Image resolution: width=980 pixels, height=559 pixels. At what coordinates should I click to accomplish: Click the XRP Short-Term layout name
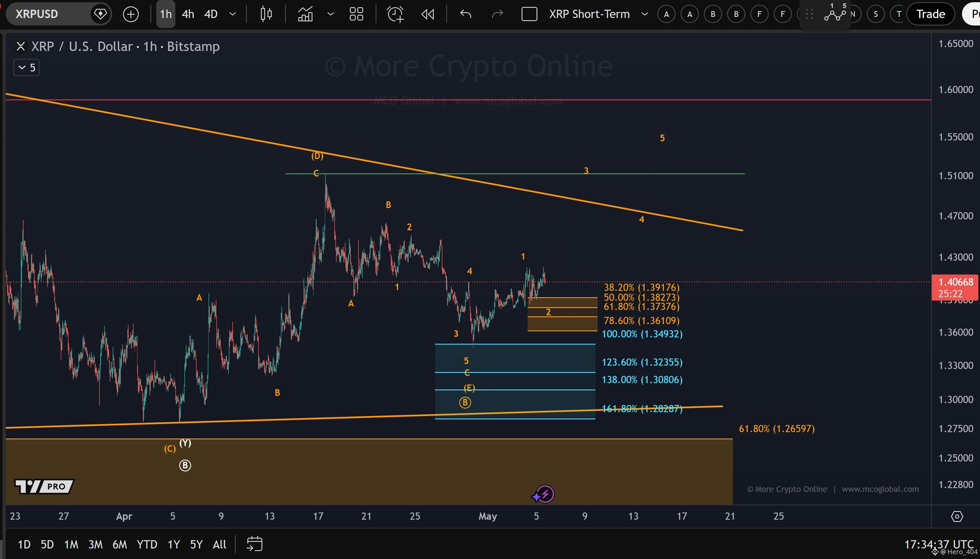click(x=589, y=14)
